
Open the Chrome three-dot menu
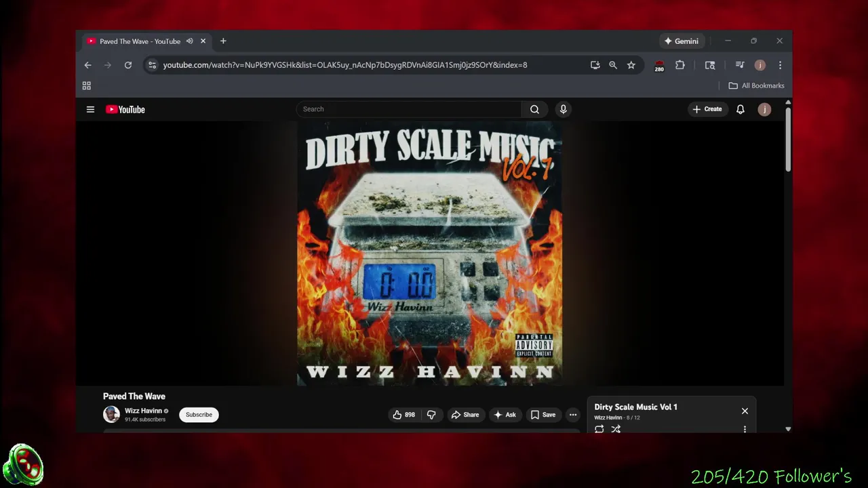(780, 65)
